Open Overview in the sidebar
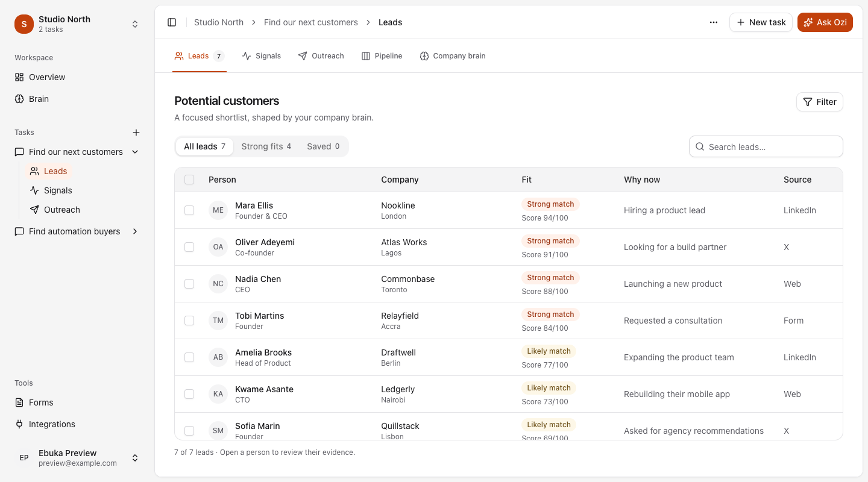This screenshot has width=868, height=482. tap(77, 77)
